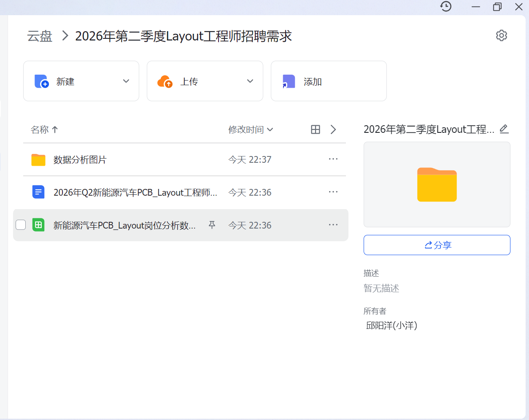
Task: Click the blue document icon for 2026年Q2新能源汽车PCB_Layout工程师
Action: 38,192
